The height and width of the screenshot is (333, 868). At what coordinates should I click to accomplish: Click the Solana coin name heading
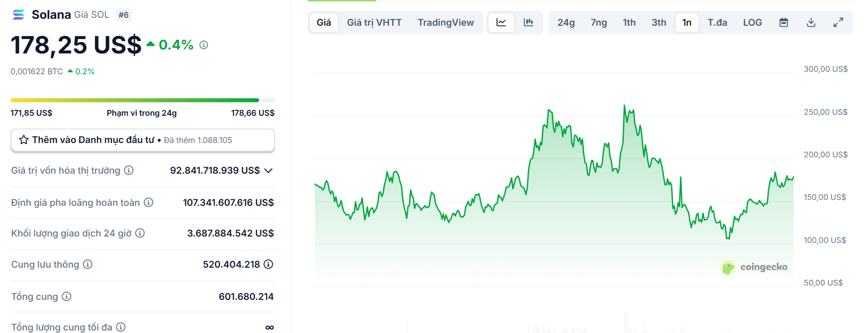click(51, 15)
